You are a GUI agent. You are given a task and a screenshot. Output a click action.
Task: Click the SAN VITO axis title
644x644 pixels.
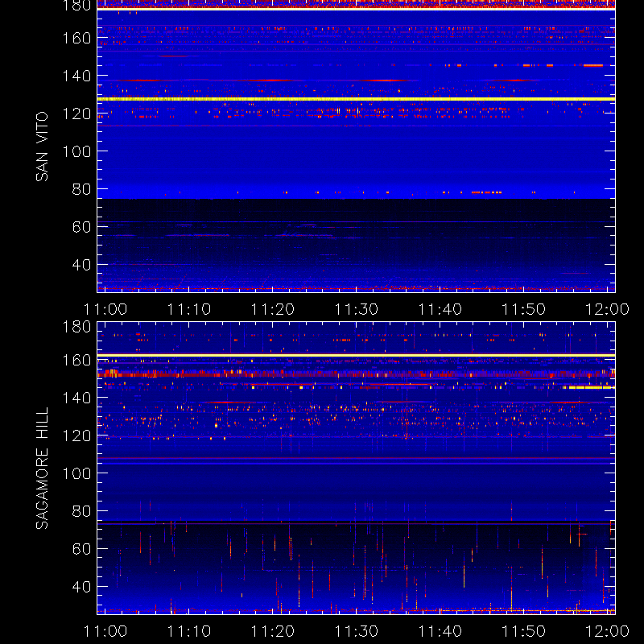click(x=42, y=147)
